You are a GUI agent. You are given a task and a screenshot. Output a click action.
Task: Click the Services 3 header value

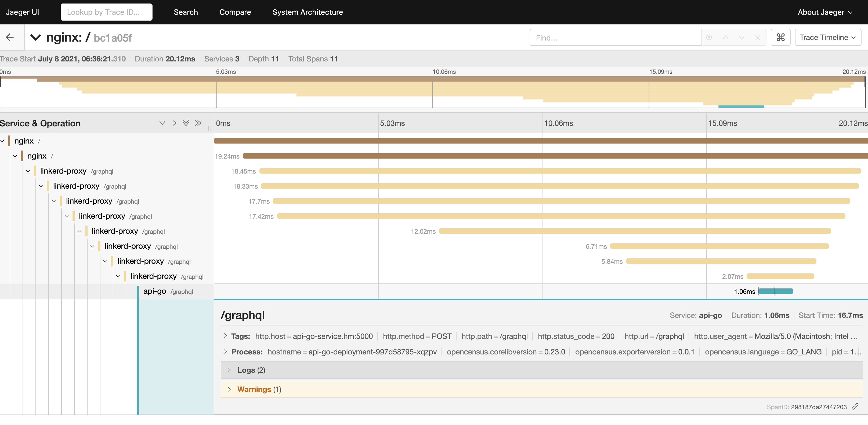(x=237, y=59)
